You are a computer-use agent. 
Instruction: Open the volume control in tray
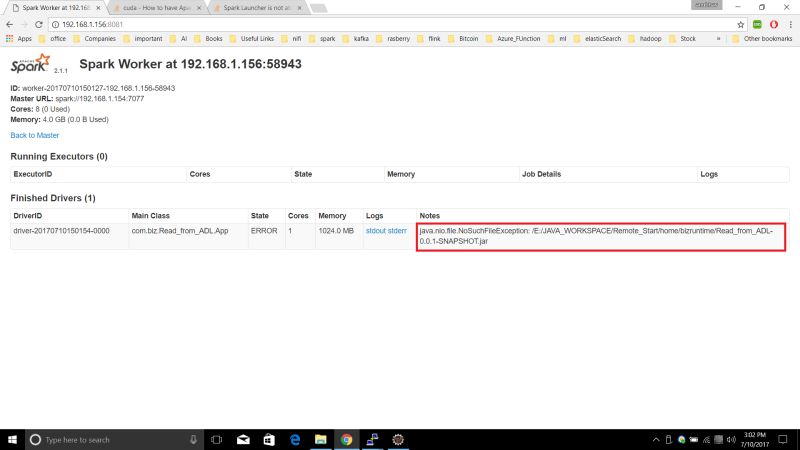(x=731, y=440)
